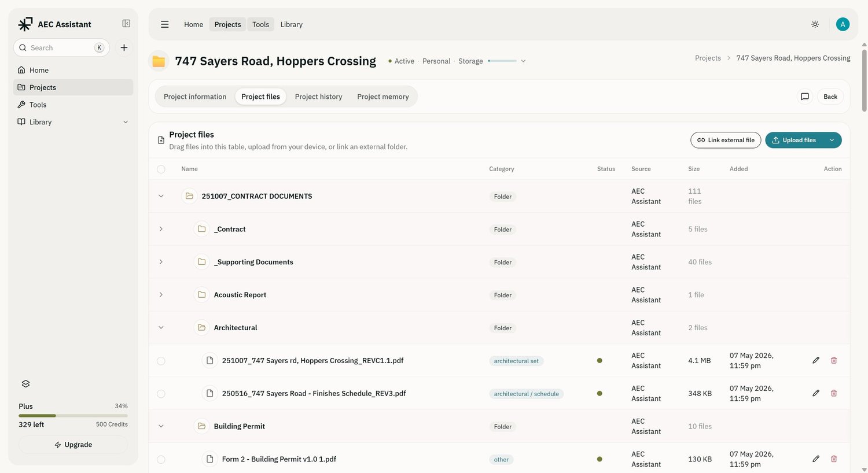Select all files with header checkbox
This screenshot has height=473, width=868.
161,169
